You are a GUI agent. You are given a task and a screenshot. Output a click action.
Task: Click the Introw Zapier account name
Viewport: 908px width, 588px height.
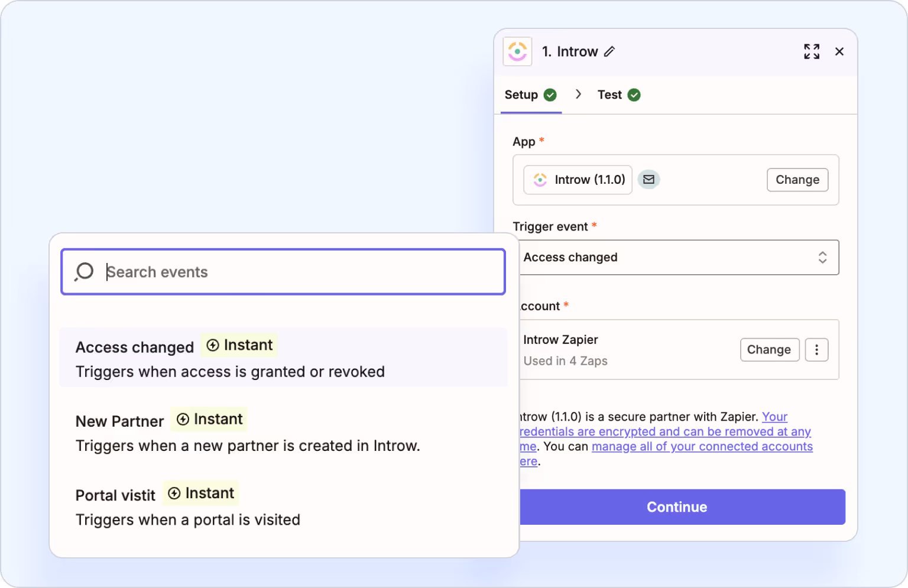[560, 340]
